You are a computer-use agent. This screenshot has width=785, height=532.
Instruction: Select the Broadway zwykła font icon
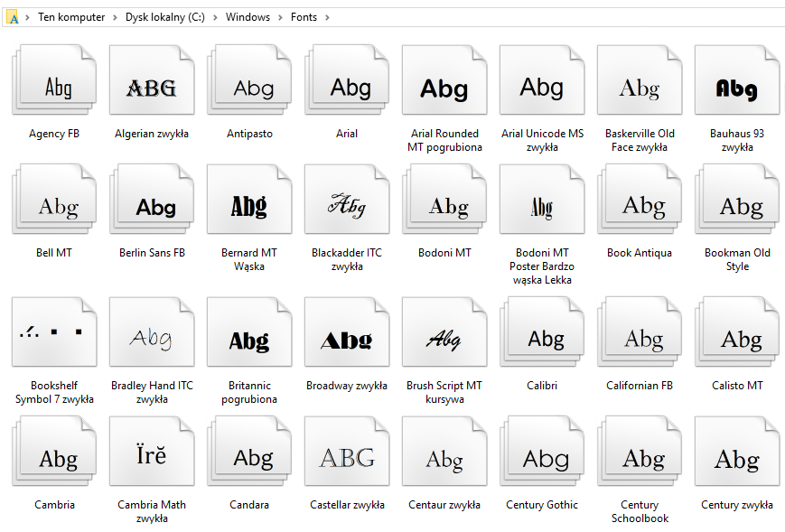[347, 331]
